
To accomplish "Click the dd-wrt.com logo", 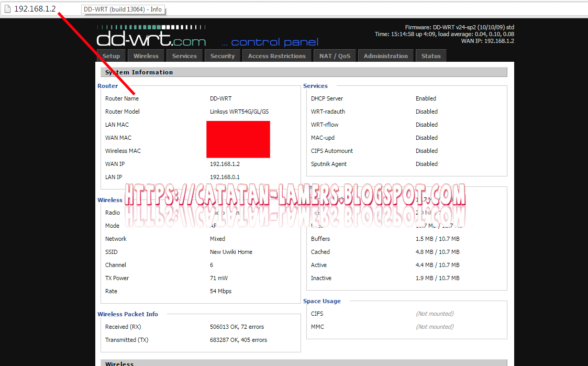I will pos(151,36).
